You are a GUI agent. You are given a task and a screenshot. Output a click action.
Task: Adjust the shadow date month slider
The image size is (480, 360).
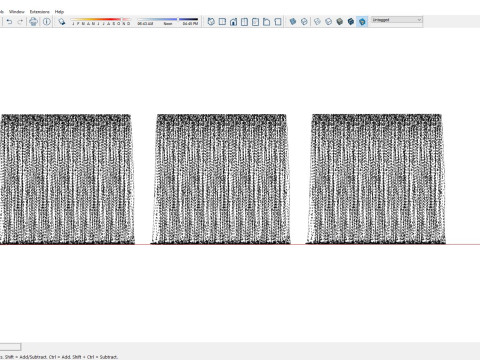pyautogui.click(x=101, y=19)
